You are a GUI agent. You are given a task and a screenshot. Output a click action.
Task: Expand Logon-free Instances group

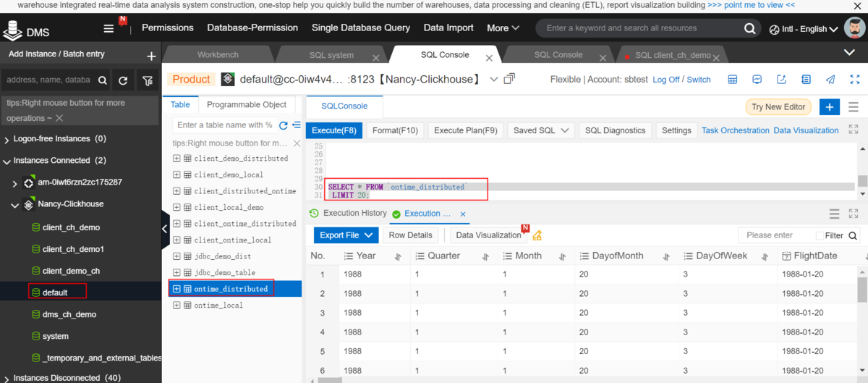(x=7, y=139)
